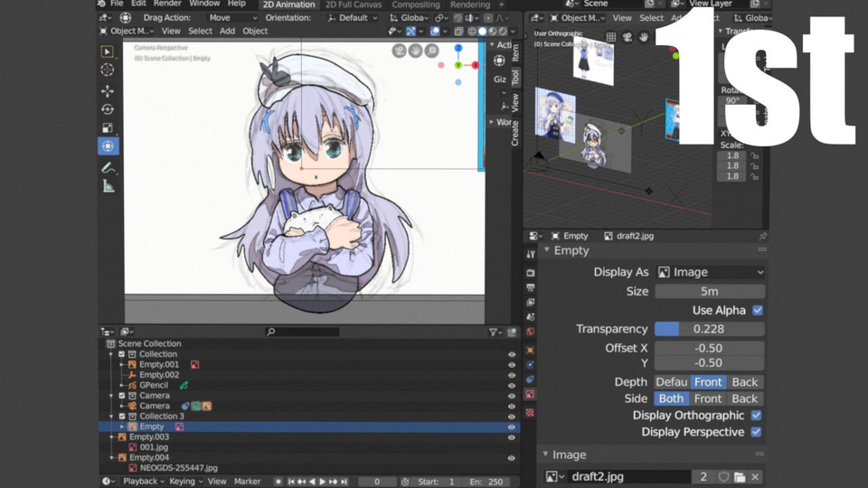The height and width of the screenshot is (488, 868).
Task: Uncheck the Collection exclude checkbox
Action: click(122, 354)
